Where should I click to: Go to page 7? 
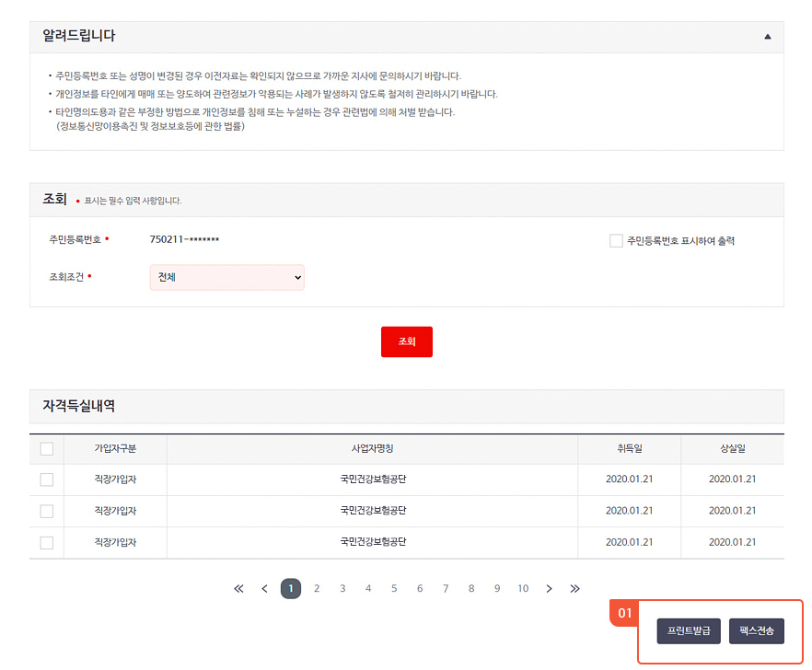pyautogui.click(x=446, y=589)
